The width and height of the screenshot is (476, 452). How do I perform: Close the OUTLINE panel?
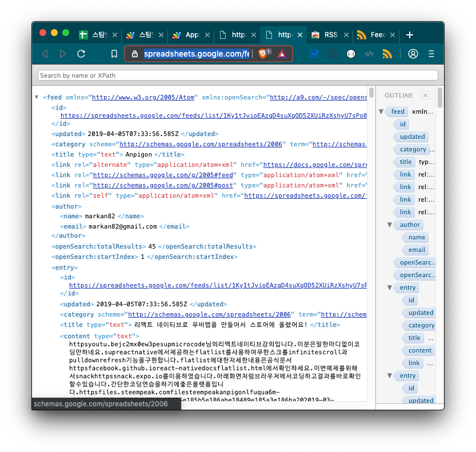click(425, 95)
